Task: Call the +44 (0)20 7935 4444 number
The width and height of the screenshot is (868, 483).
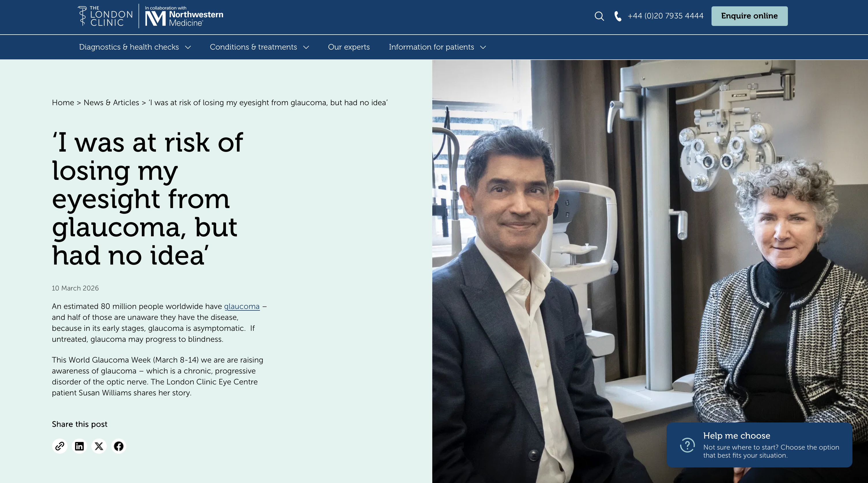Action: point(665,16)
